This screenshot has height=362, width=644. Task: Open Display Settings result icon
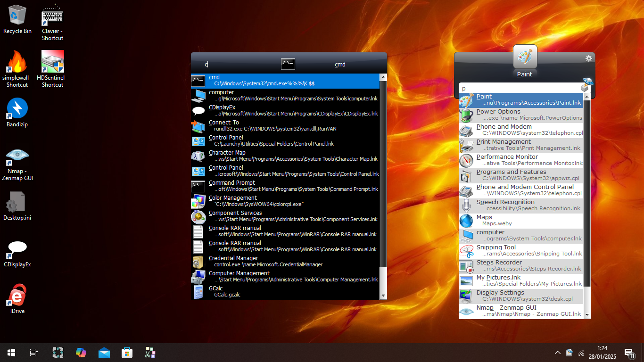(466, 296)
